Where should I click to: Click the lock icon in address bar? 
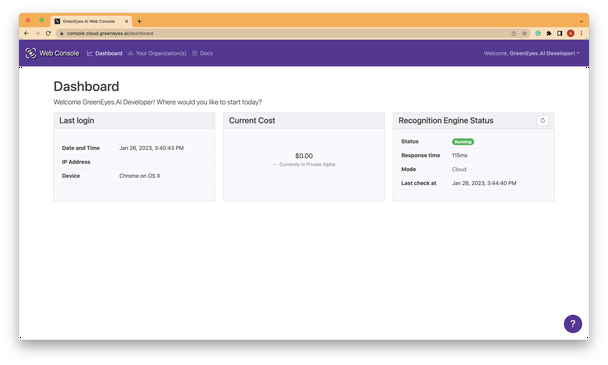pos(61,33)
